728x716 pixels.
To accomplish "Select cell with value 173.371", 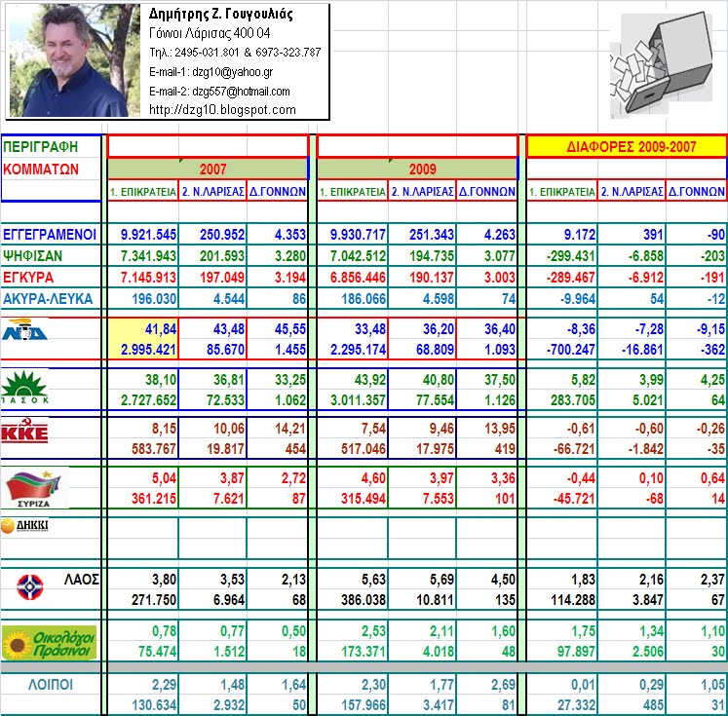I will coord(353,652).
